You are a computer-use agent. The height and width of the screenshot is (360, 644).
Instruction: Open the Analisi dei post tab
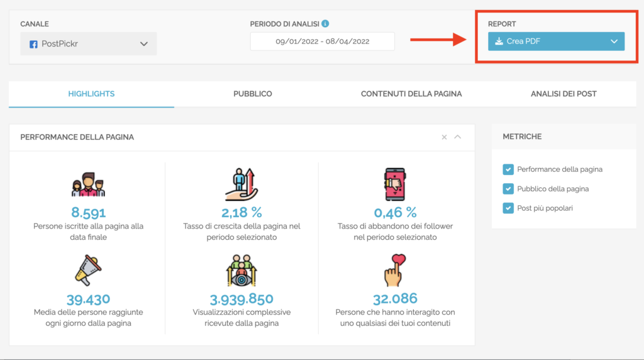point(563,94)
